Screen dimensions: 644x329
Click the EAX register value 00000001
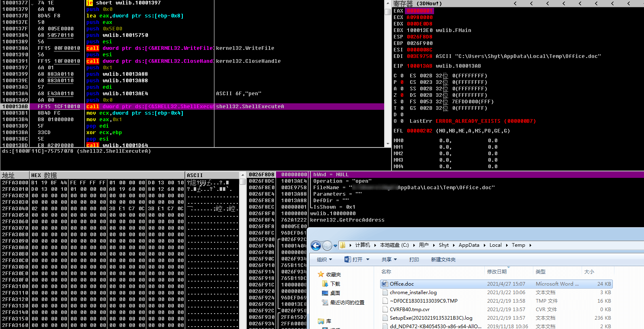[420, 11]
